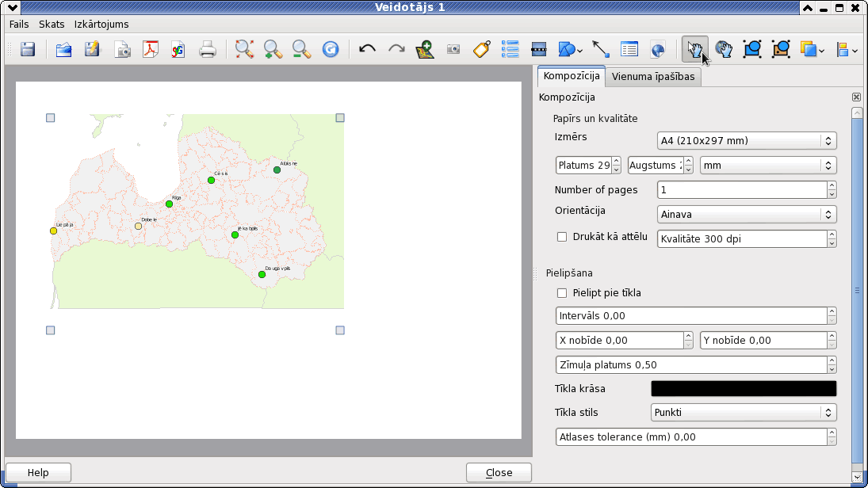The height and width of the screenshot is (488, 868).
Task: Open the Load from template folder icon
Action: 63,50
